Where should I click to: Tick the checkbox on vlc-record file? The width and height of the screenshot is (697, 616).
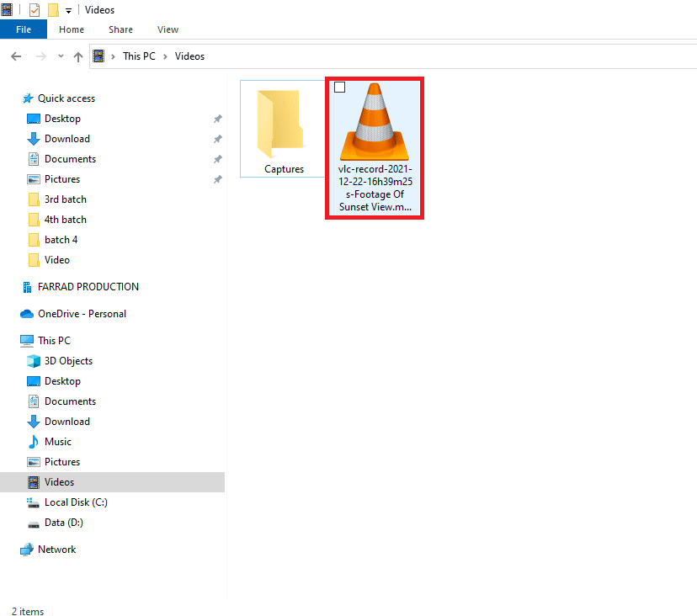click(339, 88)
